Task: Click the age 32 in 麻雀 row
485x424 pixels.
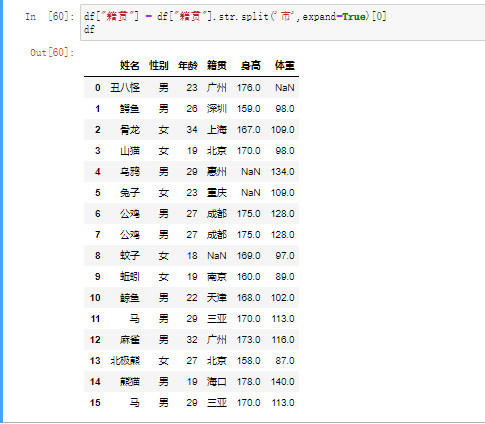Action: pyautogui.click(x=192, y=340)
